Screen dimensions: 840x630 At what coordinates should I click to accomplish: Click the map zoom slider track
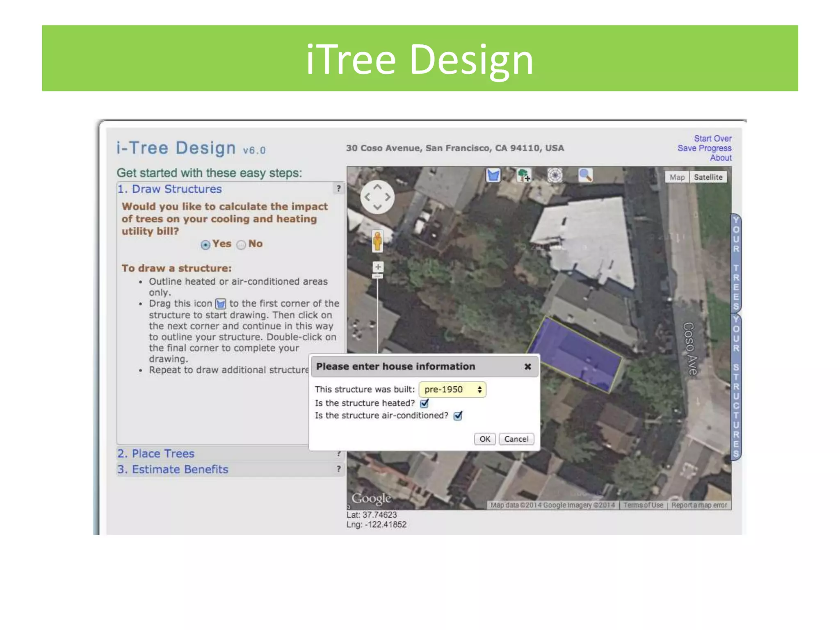click(x=378, y=316)
